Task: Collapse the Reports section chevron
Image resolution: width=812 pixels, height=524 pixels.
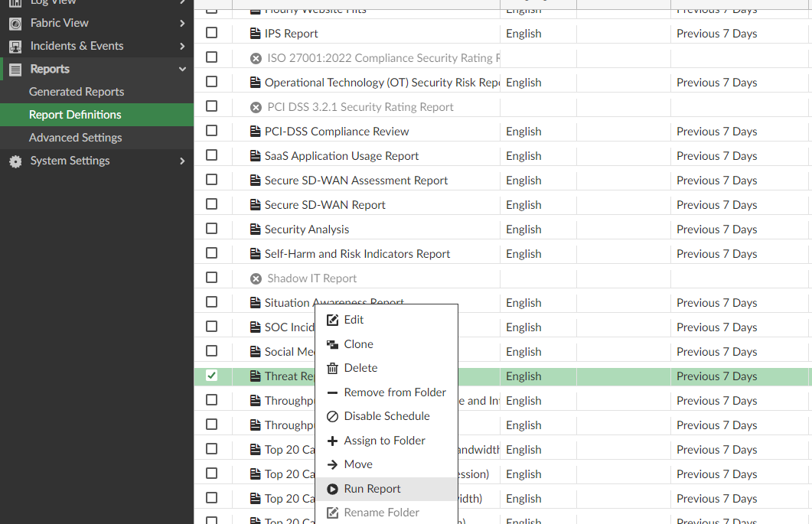Action: pos(182,69)
